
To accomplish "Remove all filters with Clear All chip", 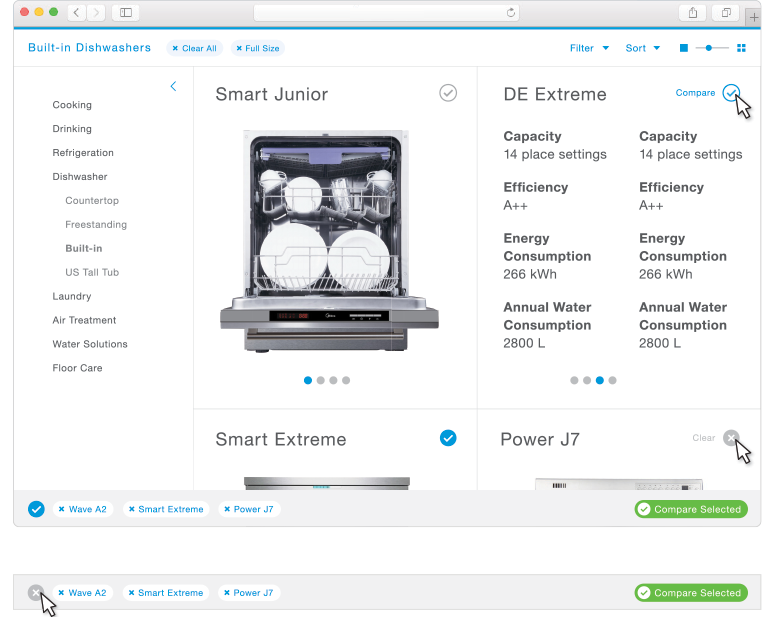I will click(x=194, y=48).
